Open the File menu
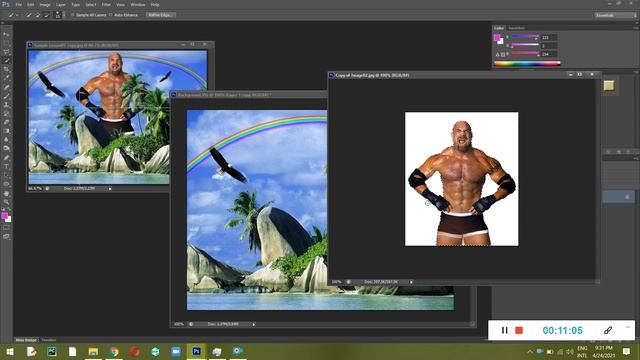 pos(18,4)
